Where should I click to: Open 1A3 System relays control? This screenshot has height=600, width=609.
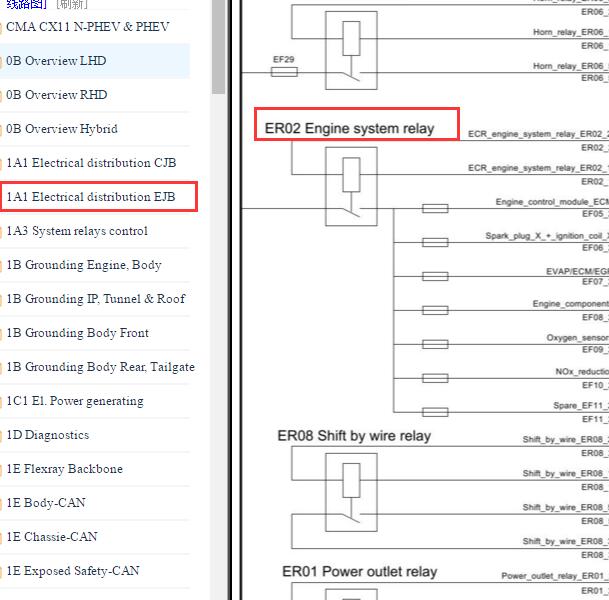[x=77, y=231]
